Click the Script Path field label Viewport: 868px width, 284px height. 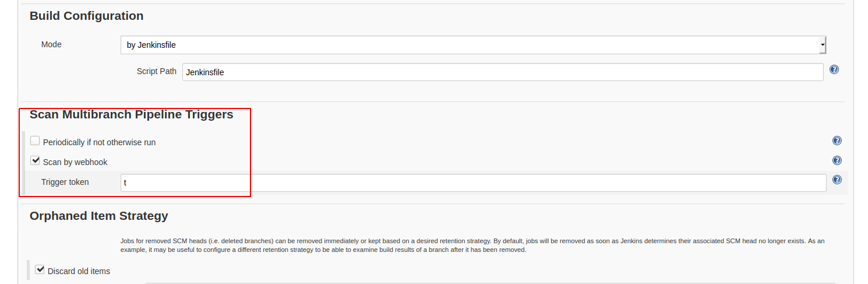coord(157,71)
